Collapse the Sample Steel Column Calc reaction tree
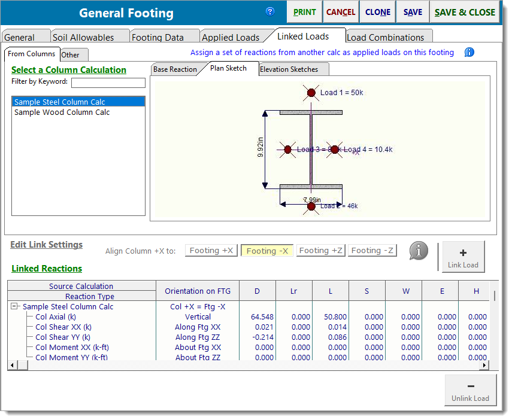Viewport: 512px width, 420px height. pyautogui.click(x=14, y=306)
